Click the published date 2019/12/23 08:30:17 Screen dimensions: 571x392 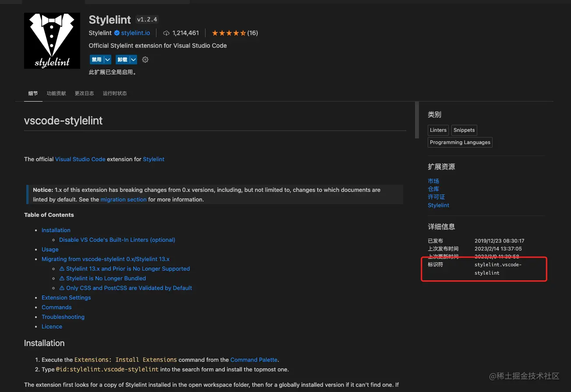(x=500, y=241)
